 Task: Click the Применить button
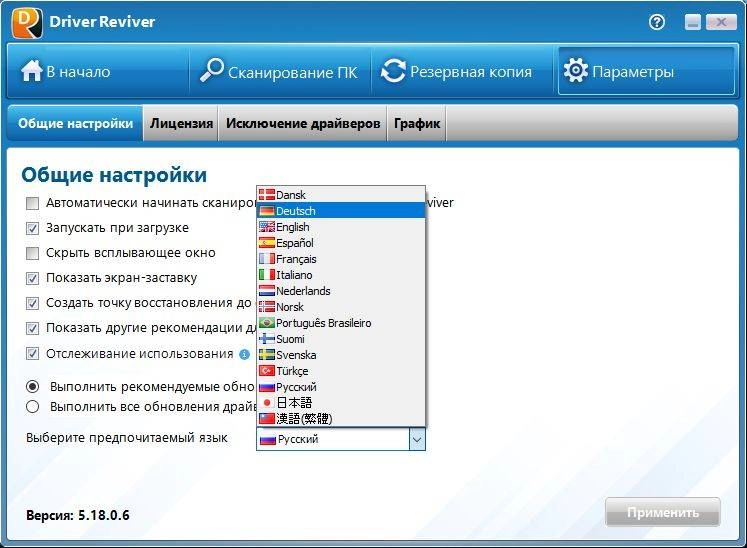663,512
